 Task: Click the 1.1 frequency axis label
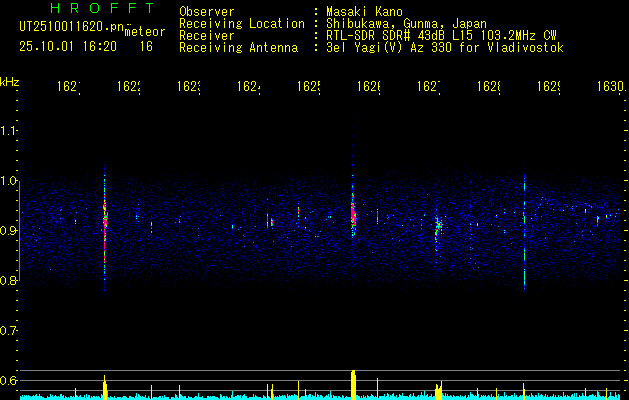tap(8, 131)
